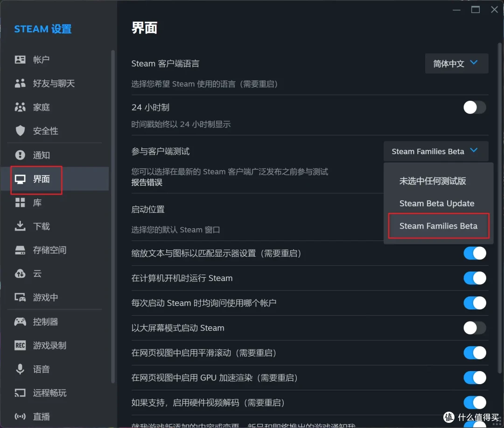The width and height of the screenshot is (504, 428).
Task: Click the library (库) grid icon
Action: click(x=20, y=203)
